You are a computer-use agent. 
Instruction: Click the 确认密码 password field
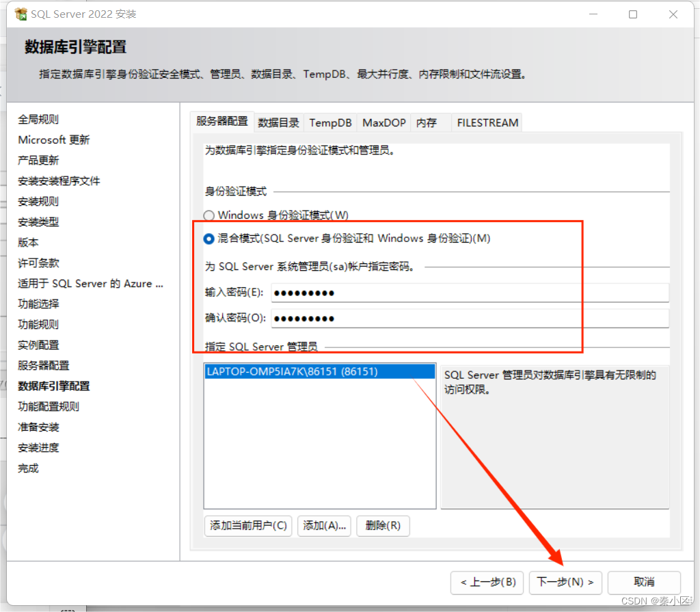[470, 319]
